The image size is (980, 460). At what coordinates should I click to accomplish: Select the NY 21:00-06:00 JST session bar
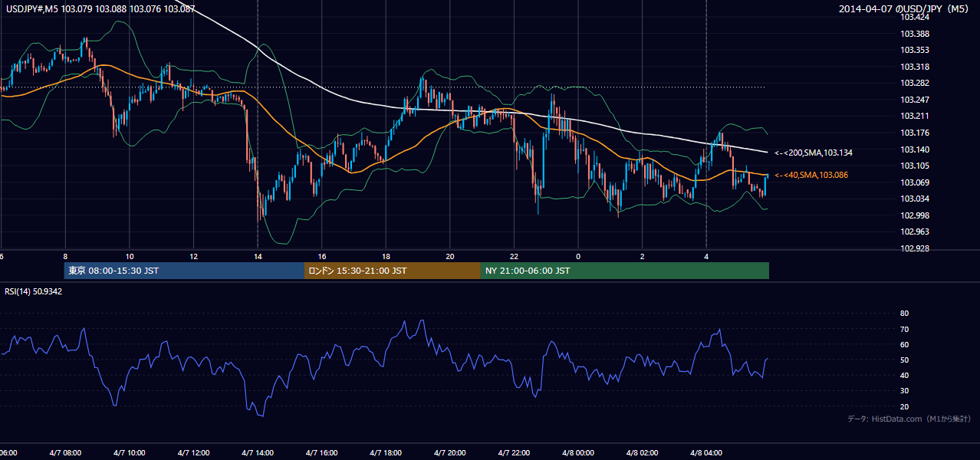point(625,271)
